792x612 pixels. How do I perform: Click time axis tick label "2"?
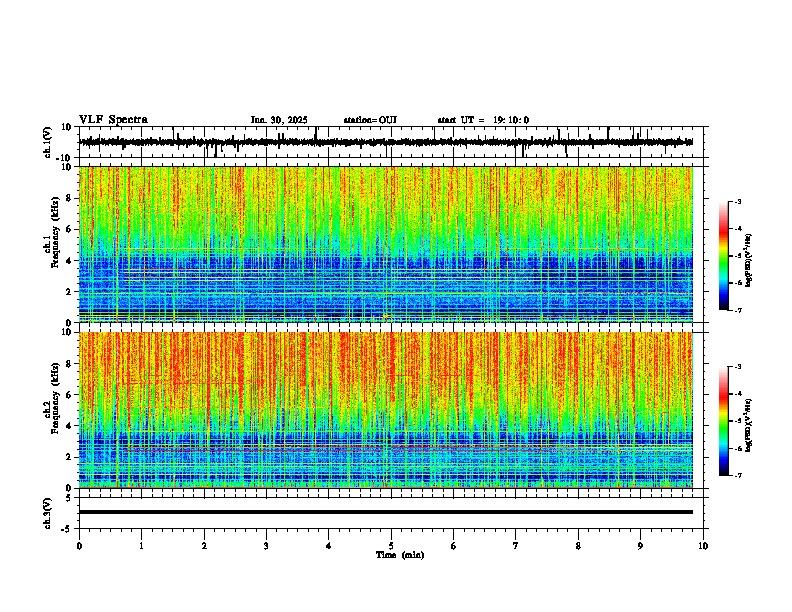tap(204, 546)
